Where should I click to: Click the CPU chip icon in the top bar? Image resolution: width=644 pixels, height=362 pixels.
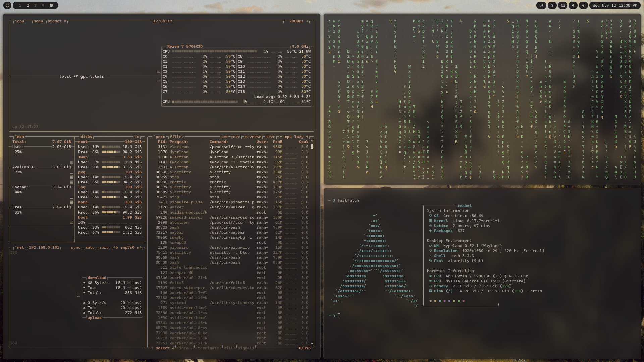click(584, 5)
